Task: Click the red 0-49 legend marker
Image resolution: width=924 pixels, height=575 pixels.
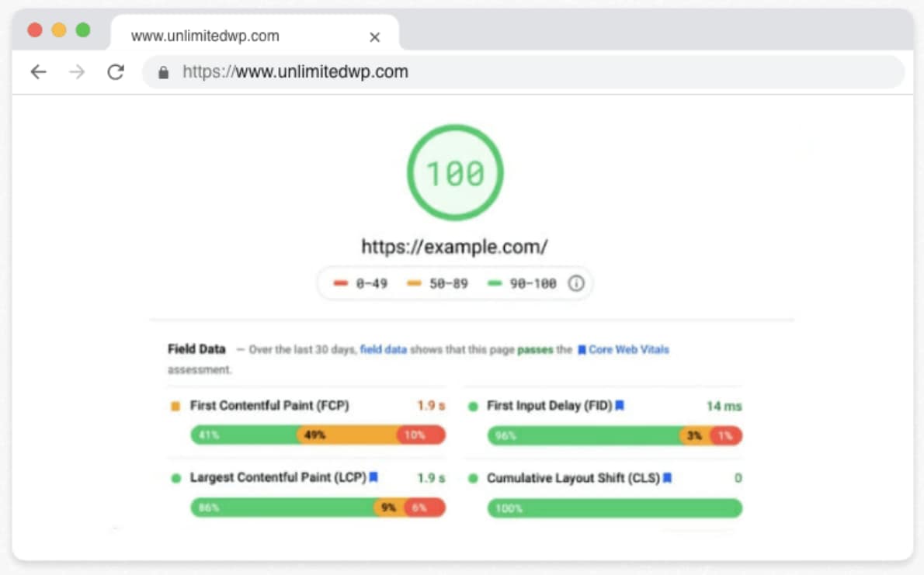Action: 341,283
